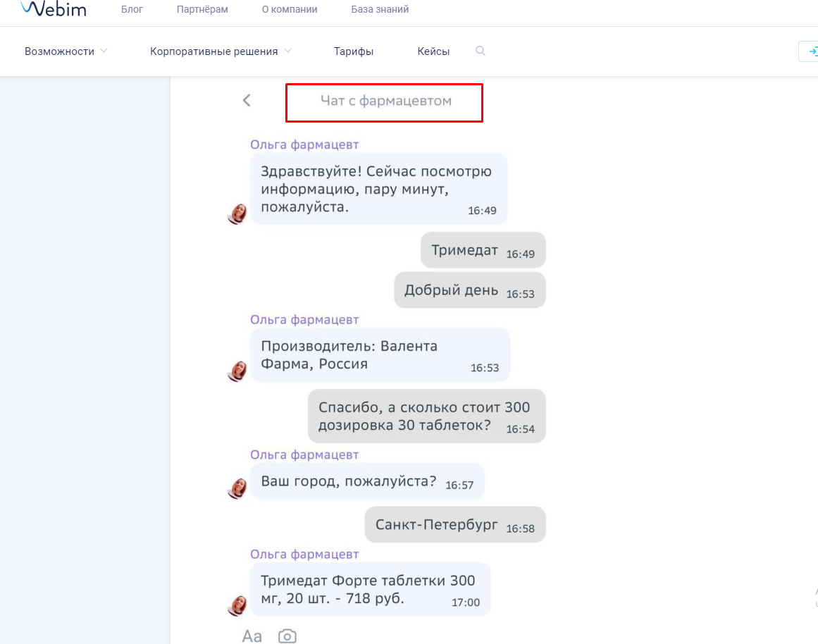818x644 pixels.
Task: Open the Партнёрам link
Action: tap(202, 9)
